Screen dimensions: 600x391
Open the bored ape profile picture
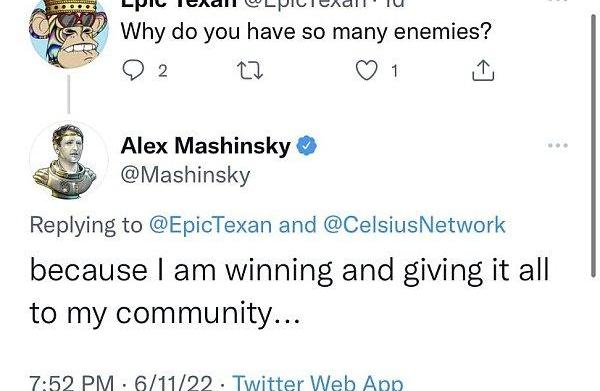coord(69,33)
